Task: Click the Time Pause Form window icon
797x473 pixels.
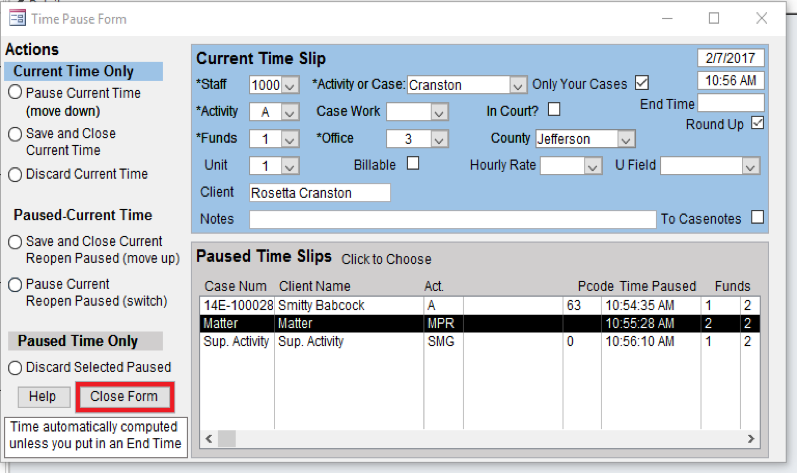Action: pos(15,18)
